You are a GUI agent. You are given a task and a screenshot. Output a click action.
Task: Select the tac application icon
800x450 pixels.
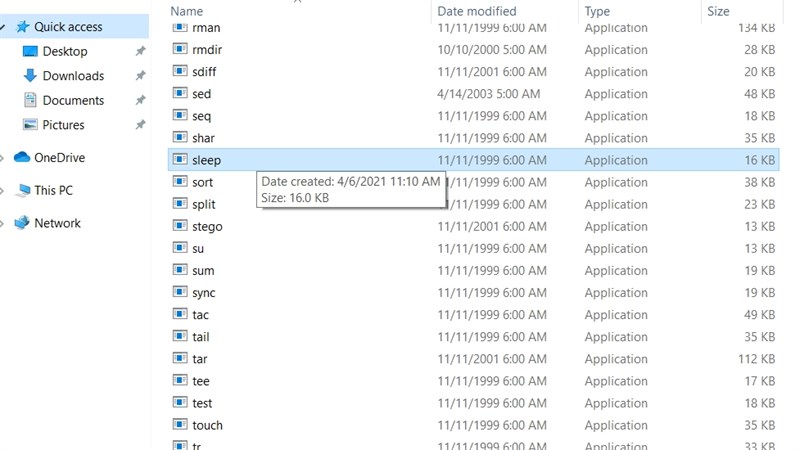pos(180,314)
